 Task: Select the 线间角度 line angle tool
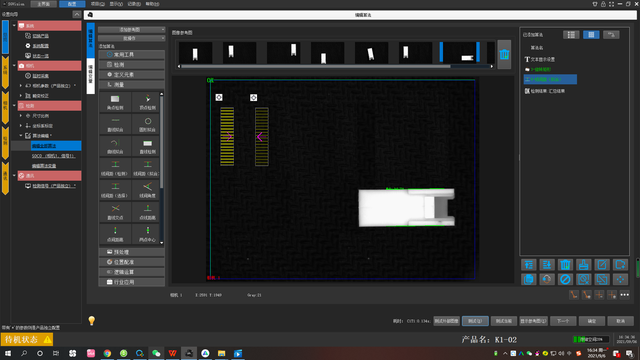[x=147, y=190]
